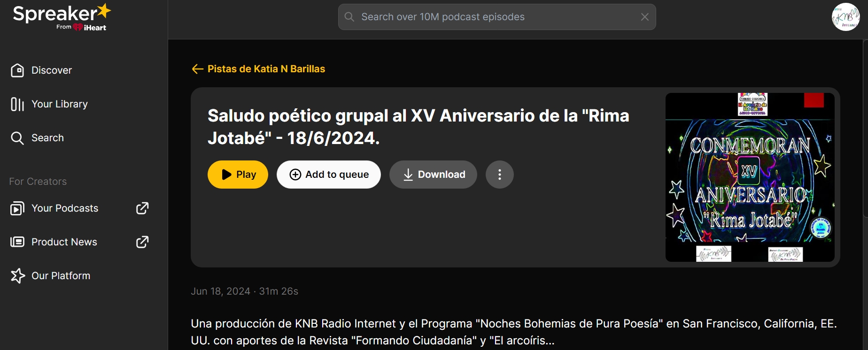This screenshot has width=868, height=350.
Task: Open the Spreaker home logo
Action: click(x=62, y=17)
